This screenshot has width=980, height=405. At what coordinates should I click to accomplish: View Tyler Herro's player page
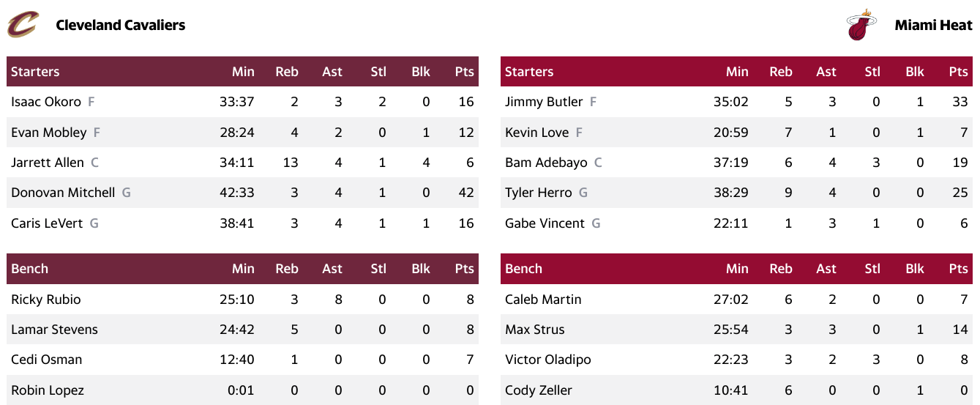[x=539, y=193]
